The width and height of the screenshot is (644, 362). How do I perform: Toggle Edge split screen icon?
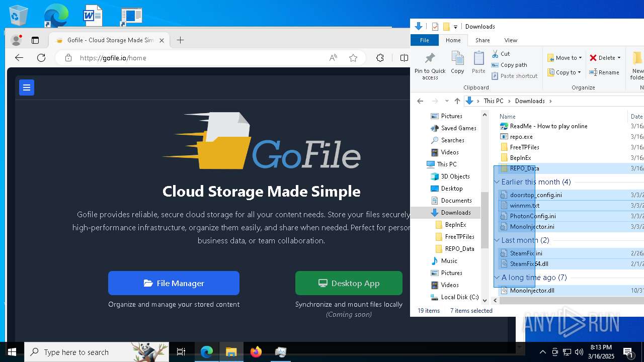tap(404, 58)
